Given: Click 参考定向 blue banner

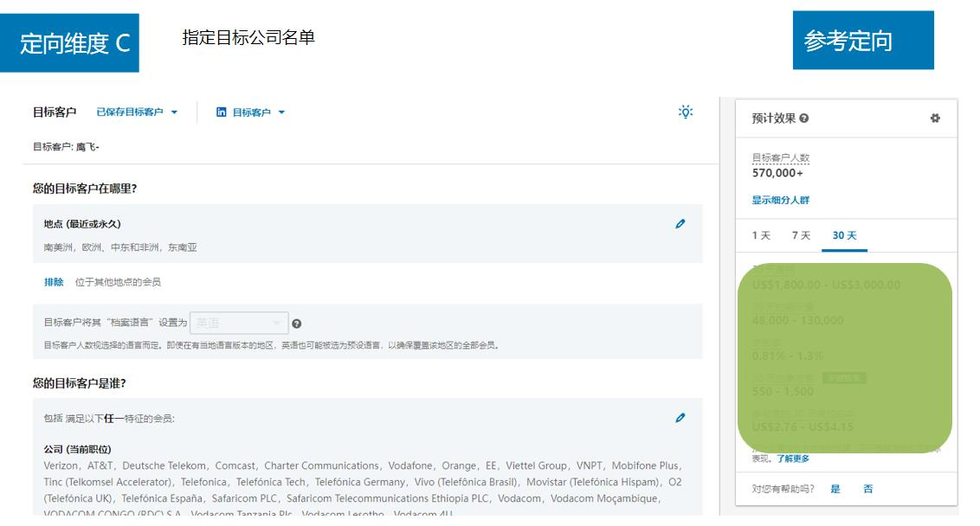Looking at the screenshot, I should click(863, 40).
